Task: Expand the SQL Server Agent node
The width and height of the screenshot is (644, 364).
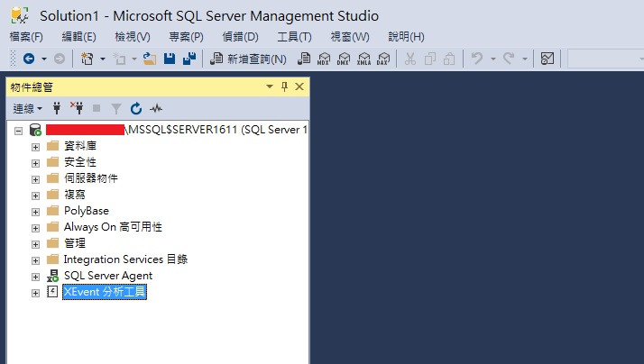Action: tap(35, 277)
